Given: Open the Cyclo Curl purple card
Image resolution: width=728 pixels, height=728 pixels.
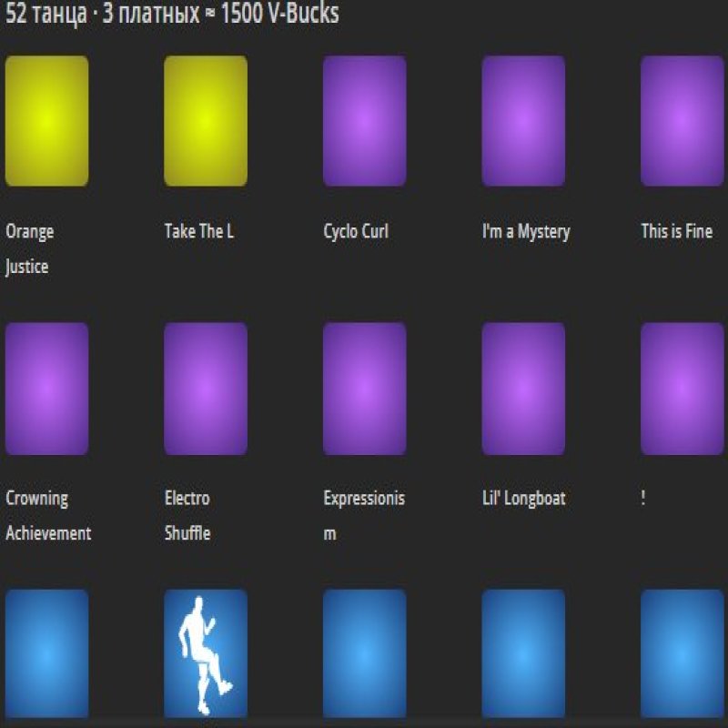Looking at the screenshot, I should pos(365,119).
